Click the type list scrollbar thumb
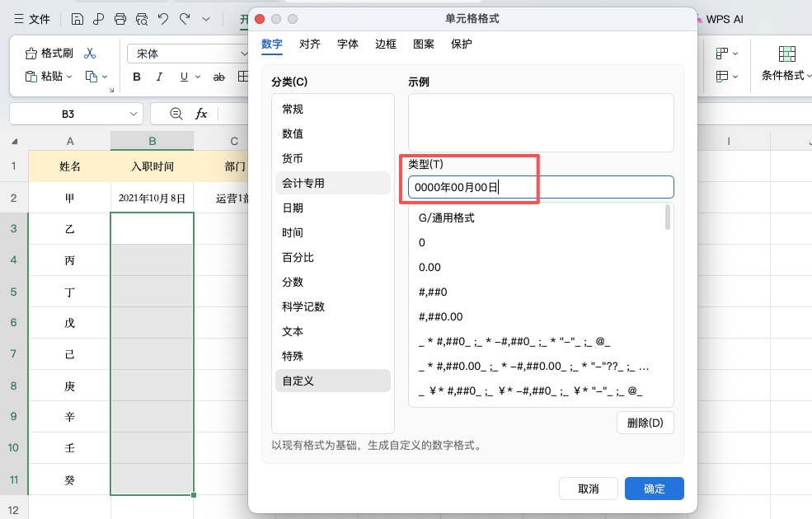The width and height of the screenshot is (812, 519). coord(668,217)
